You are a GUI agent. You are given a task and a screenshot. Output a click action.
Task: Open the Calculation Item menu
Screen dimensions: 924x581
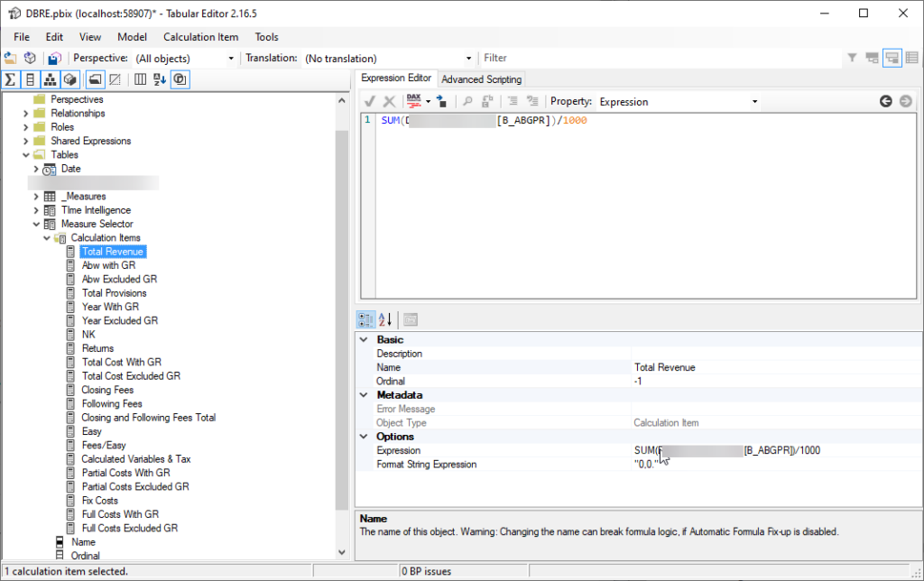point(201,36)
